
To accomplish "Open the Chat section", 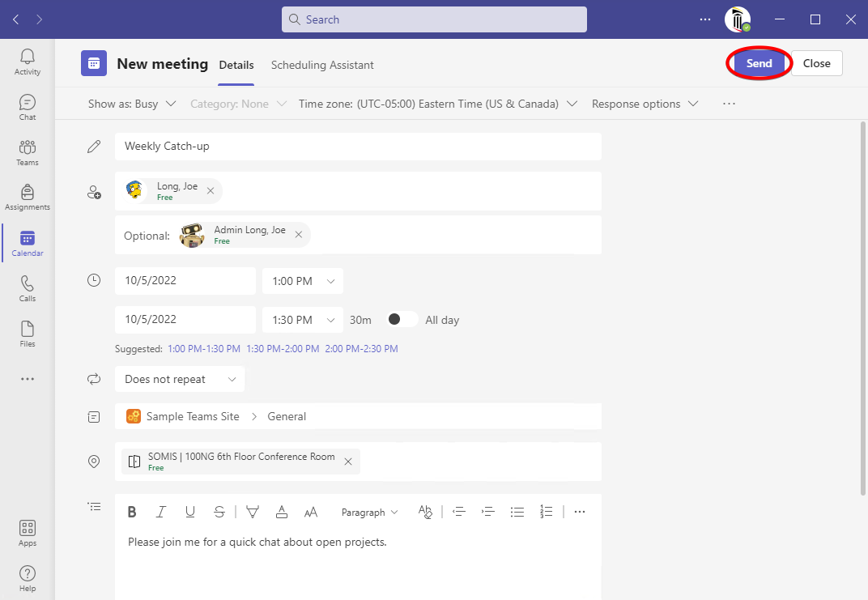I will point(28,108).
